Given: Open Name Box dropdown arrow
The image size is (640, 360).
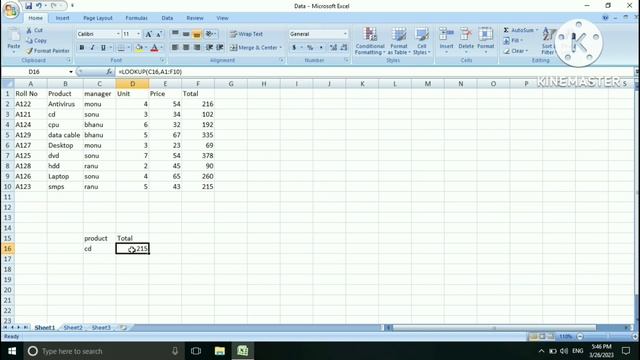Looking at the screenshot, I should point(71,72).
